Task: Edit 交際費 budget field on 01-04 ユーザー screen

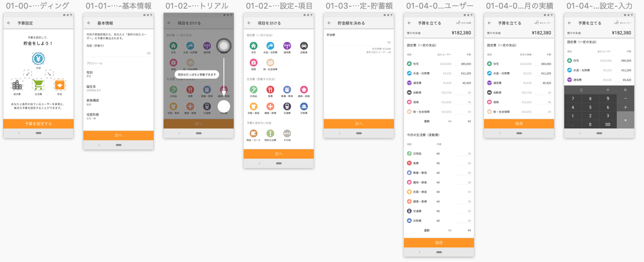Action: (x=464, y=221)
